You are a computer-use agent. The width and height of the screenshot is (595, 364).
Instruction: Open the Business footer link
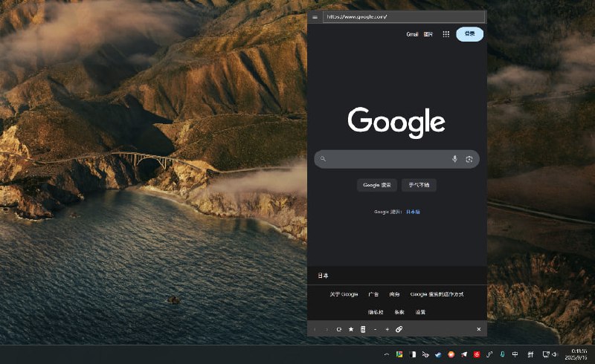click(394, 294)
